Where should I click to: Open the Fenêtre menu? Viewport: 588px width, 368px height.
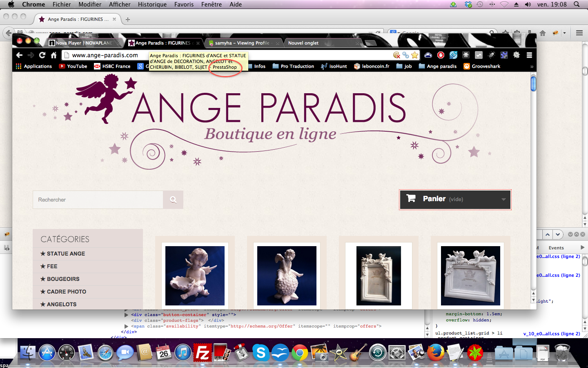(x=212, y=4)
